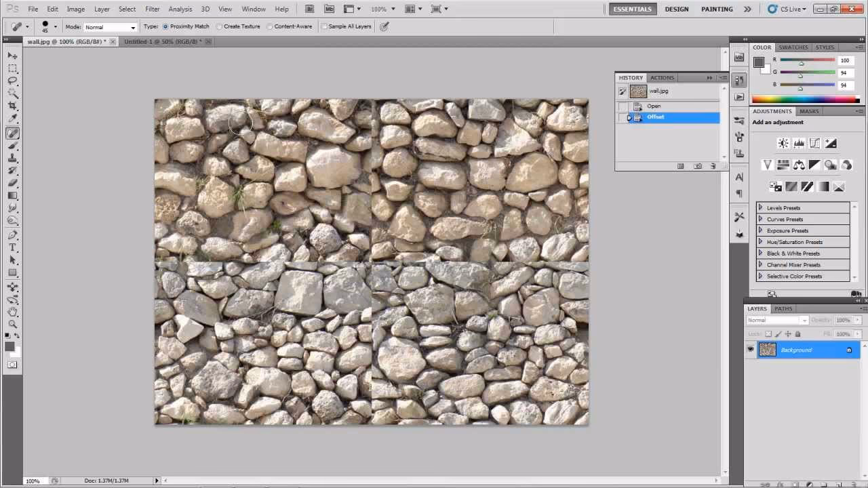The width and height of the screenshot is (868, 488).
Task: Select the Lasso tool
Action: 13,81
